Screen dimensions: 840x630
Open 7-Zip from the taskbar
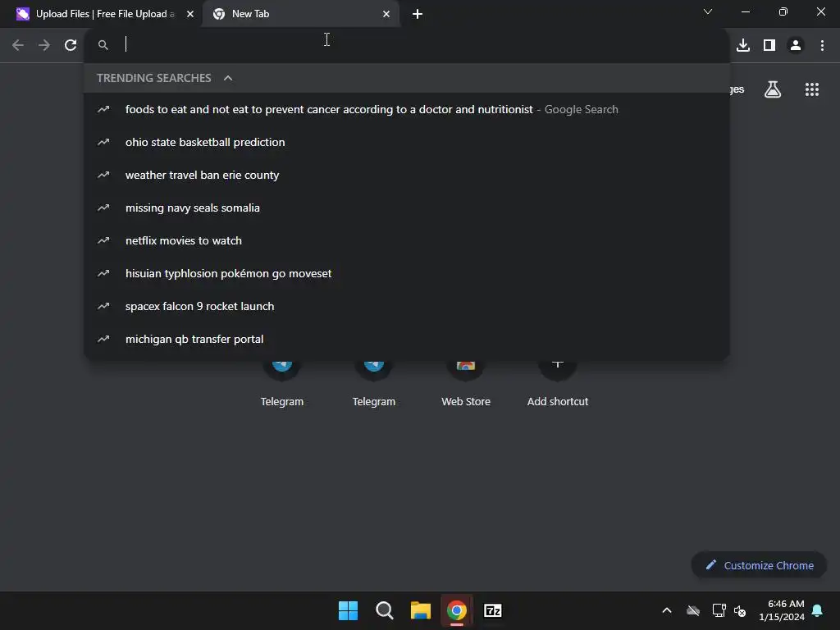coord(493,610)
